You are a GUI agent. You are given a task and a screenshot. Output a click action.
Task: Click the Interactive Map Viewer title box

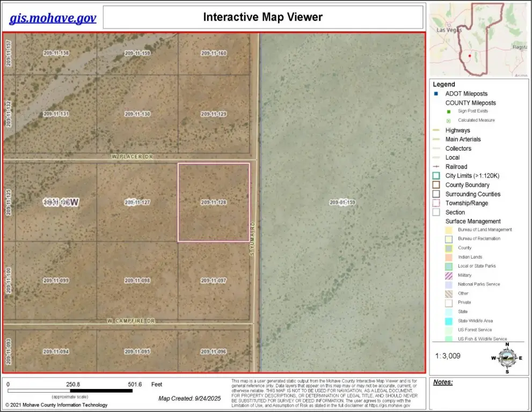click(263, 17)
